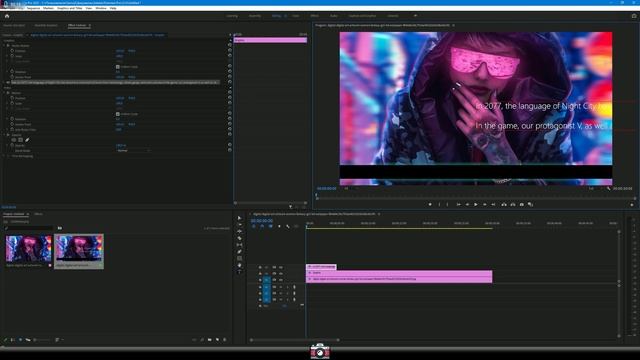Click the timeline horizontal zoom scrollbar
The width and height of the screenshot is (640, 360).
click(294, 340)
